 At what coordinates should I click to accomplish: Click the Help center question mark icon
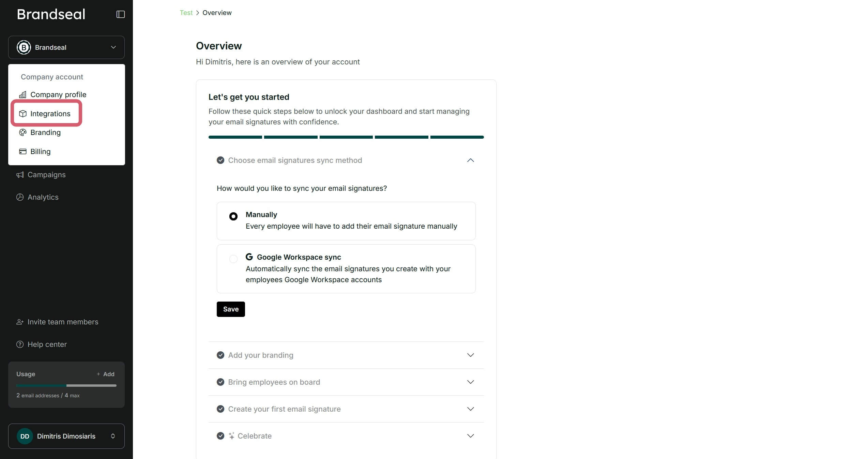click(x=20, y=344)
